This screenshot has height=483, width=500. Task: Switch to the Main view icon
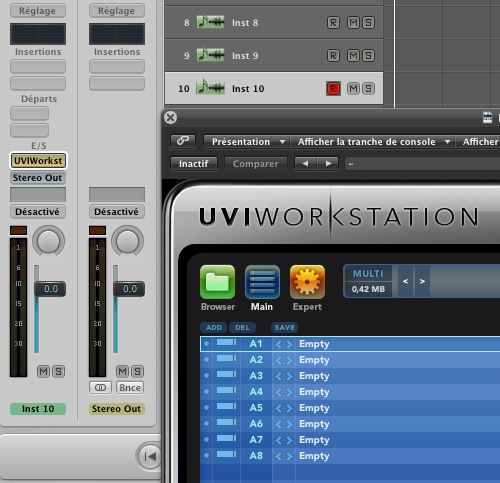pos(262,282)
